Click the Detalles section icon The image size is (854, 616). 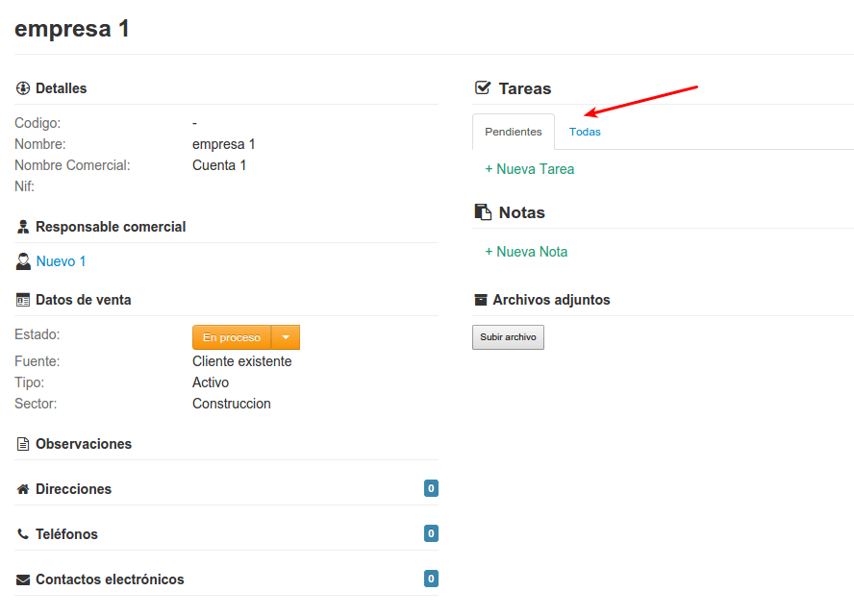coord(23,88)
